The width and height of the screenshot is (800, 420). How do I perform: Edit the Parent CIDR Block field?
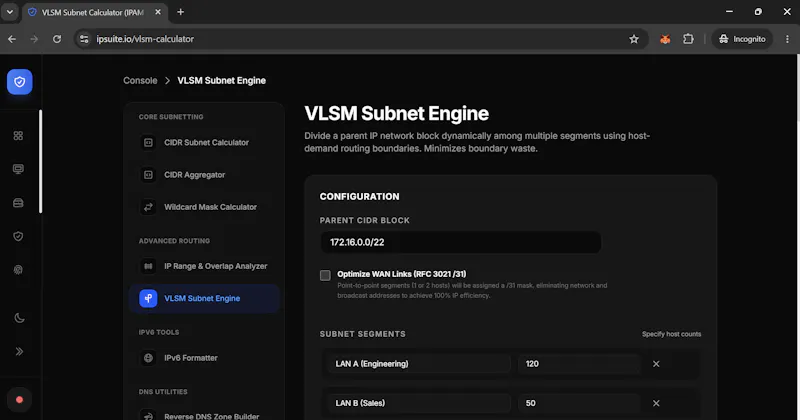[460, 242]
